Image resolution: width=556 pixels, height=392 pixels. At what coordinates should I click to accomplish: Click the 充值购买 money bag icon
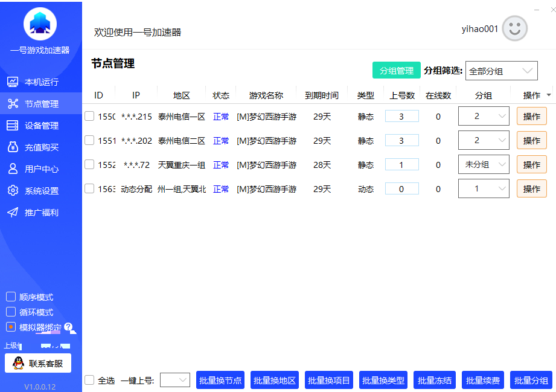pos(13,147)
